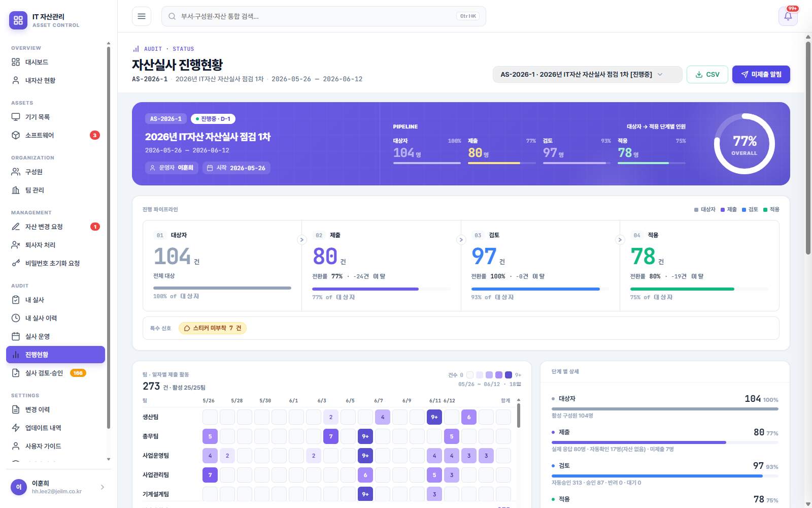Click the 시작 2026-05-26 date chip
Image resolution: width=812 pixels, height=508 pixels.
[x=236, y=168]
